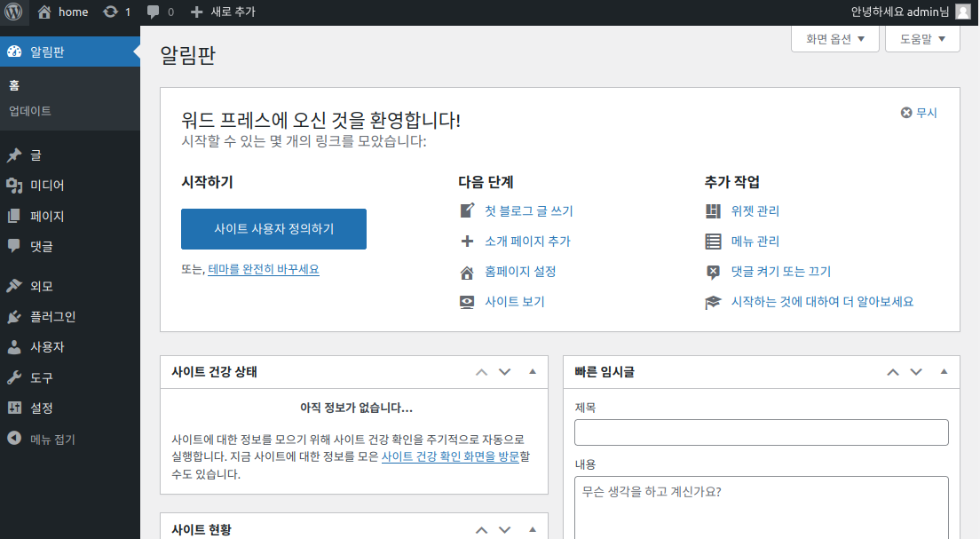The image size is (980, 539).
Task: Click the 안녕하세요 admin님 greeting
Action: coord(900,12)
